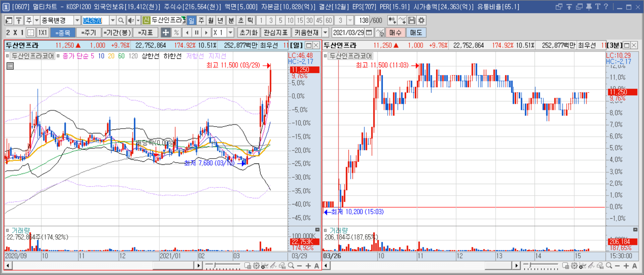This screenshot has width=644, height=275.
Task: Click the plus zoom-in icon under 3-minute chart
Action: (626, 266)
